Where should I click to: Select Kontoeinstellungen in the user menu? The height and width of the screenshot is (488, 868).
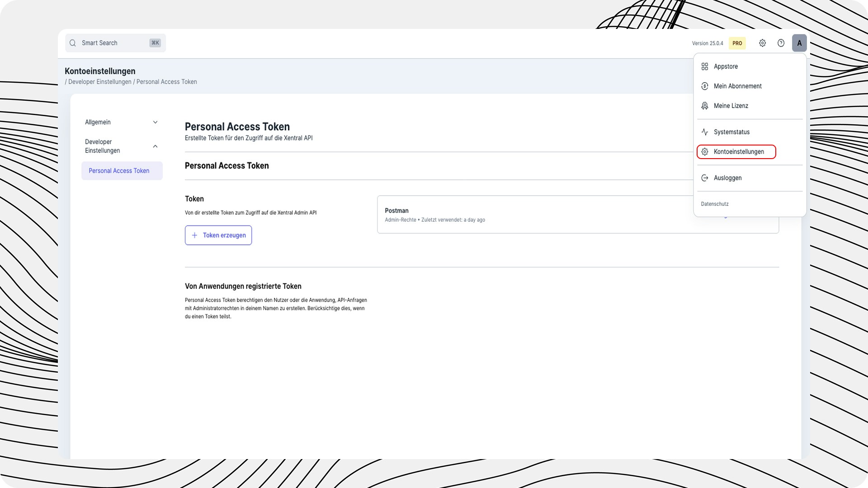coord(736,152)
